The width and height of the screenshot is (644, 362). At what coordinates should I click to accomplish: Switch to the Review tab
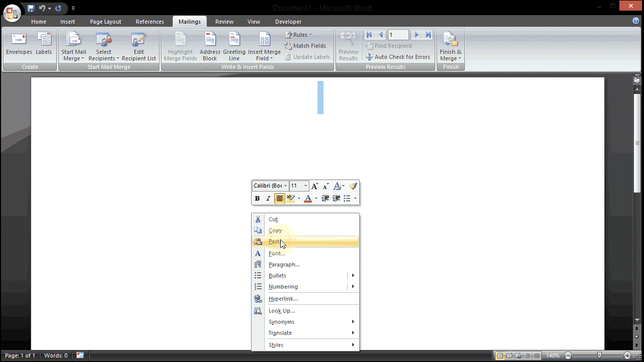(x=224, y=22)
